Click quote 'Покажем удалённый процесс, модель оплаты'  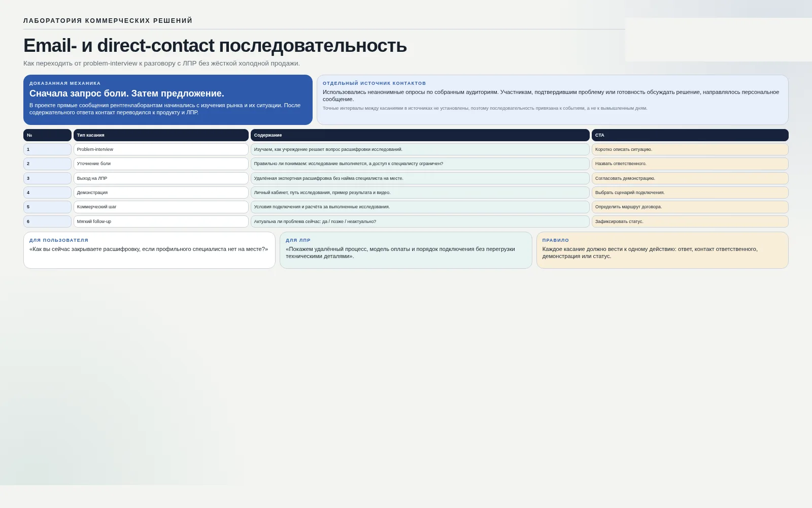pos(400,252)
